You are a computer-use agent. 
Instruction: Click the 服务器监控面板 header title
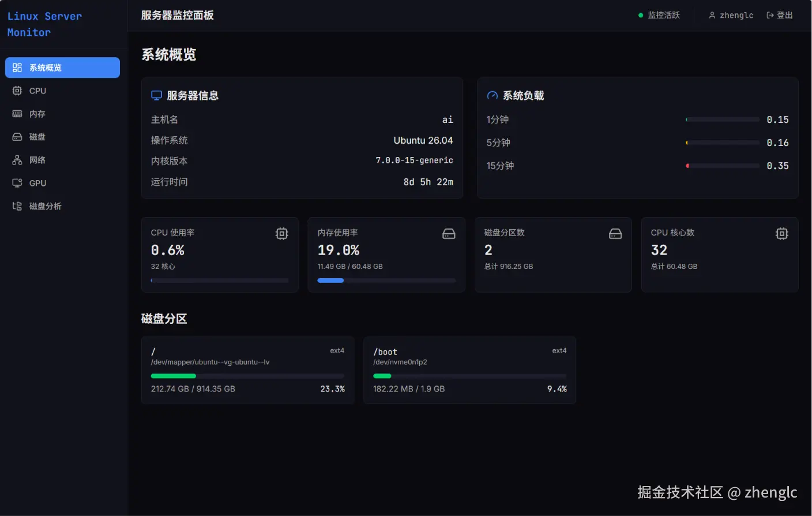point(178,16)
